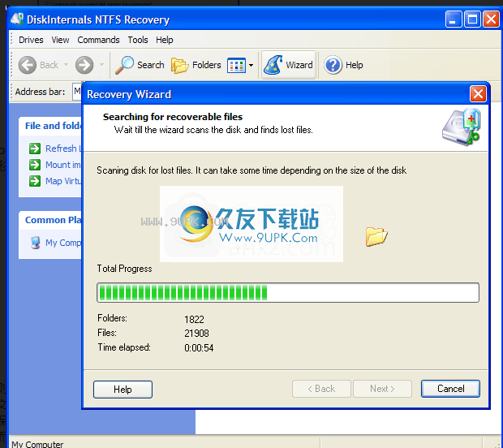503x448 pixels.
Task: Open the Tools menu
Action: tap(138, 40)
